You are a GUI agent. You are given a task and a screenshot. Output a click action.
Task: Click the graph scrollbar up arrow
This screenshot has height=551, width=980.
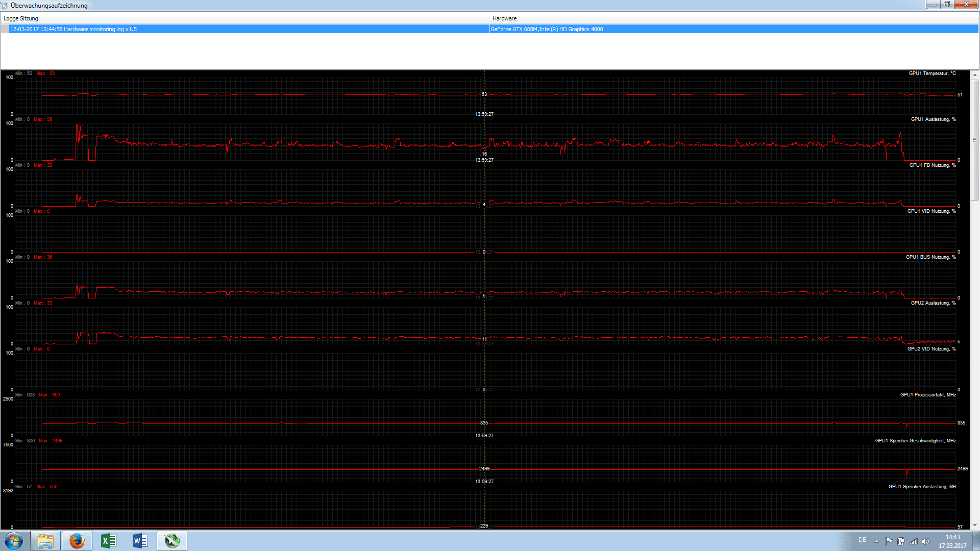tap(974, 75)
